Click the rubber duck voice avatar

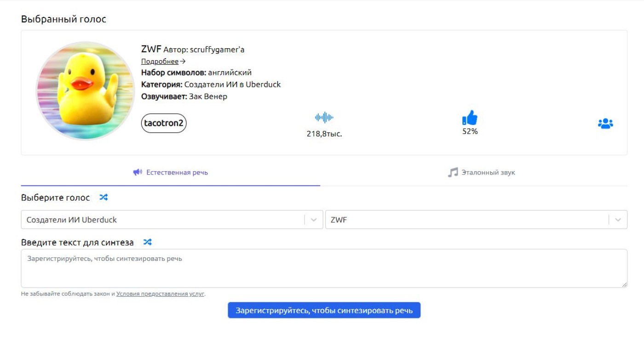tap(79, 90)
